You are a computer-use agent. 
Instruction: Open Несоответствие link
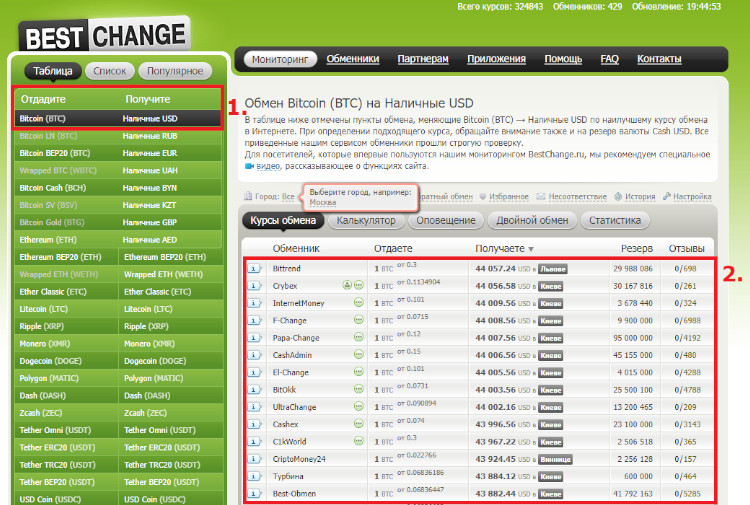tap(577, 197)
